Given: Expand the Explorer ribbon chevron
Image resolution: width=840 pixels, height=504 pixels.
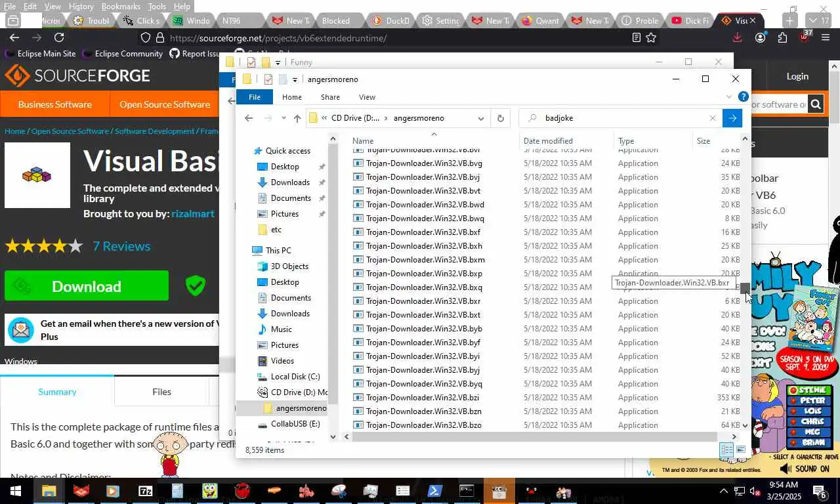Looking at the screenshot, I should click(728, 96).
